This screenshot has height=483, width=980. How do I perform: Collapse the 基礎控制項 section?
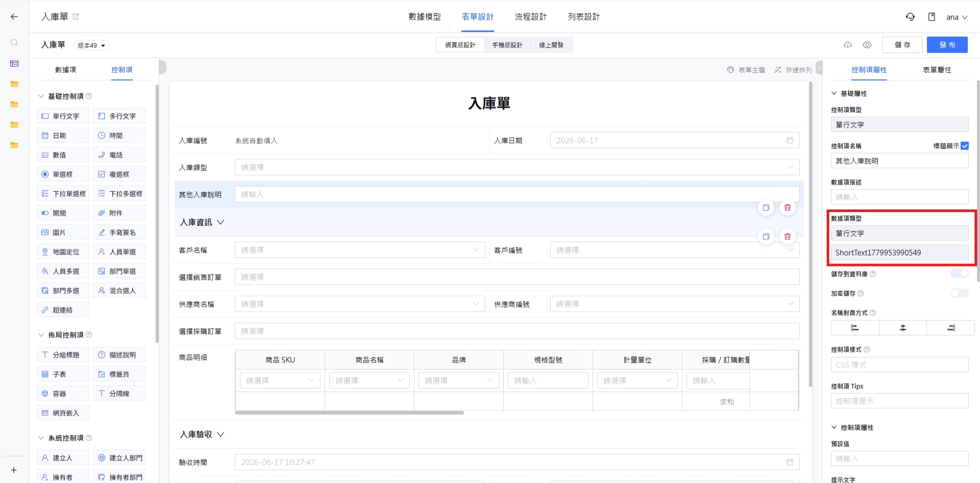[41, 96]
